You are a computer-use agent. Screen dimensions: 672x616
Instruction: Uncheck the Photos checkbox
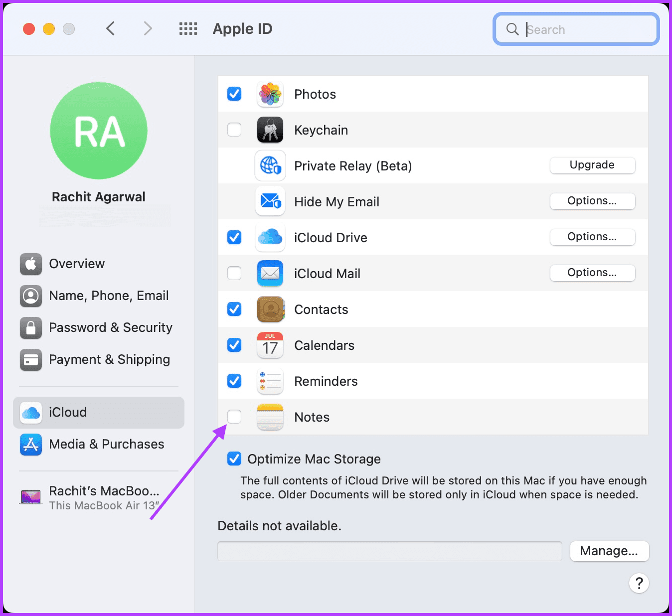point(234,94)
